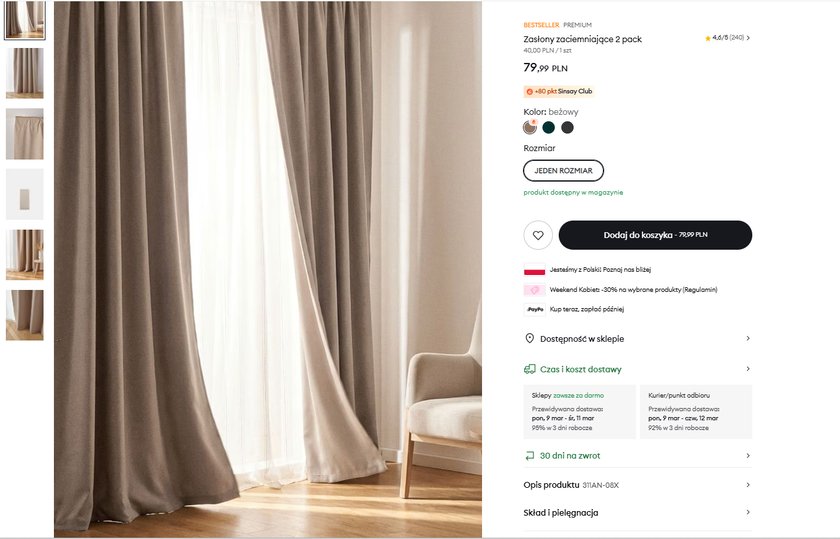Choose the dark gray color swatch
The image size is (840, 539).
567,127
